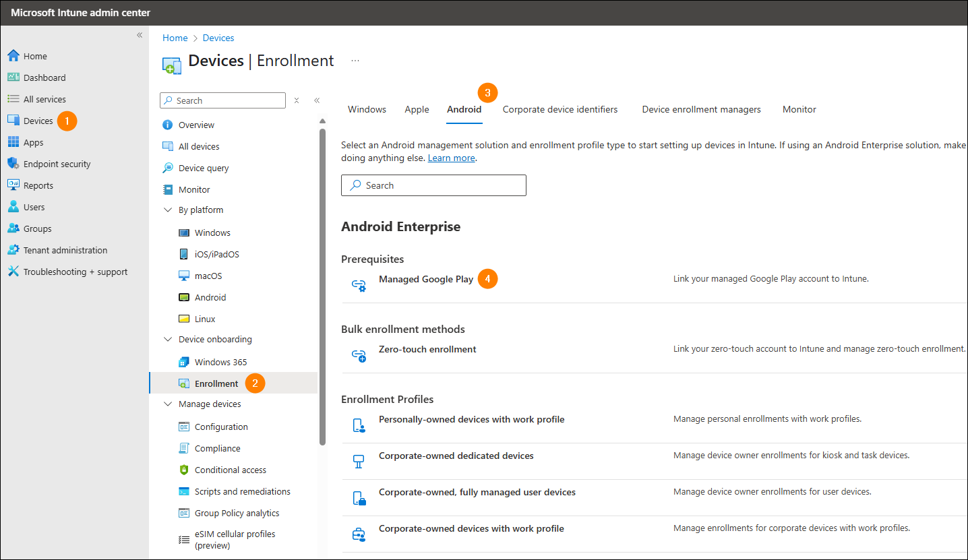Open the Corporate device identifiers tab
Image resolution: width=968 pixels, height=560 pixels.
559,109
